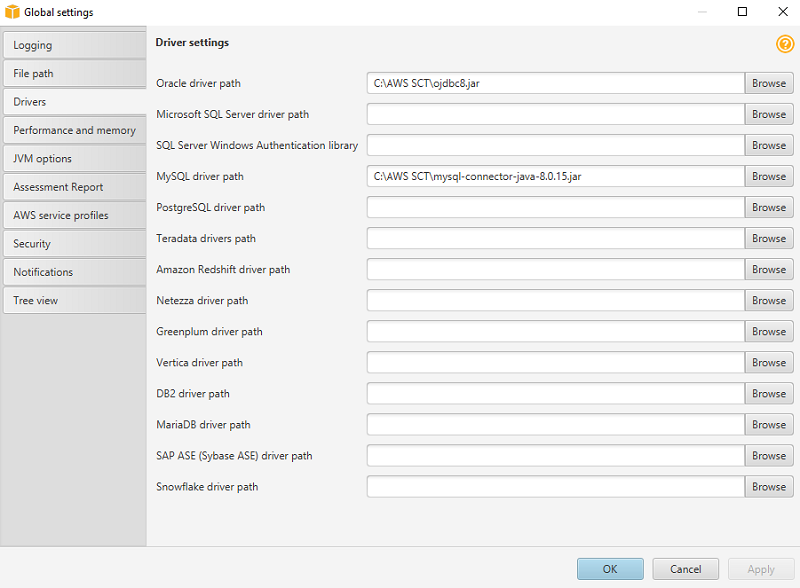Click the AWS SCT icon in the title bar

click(x=14, y=12)
